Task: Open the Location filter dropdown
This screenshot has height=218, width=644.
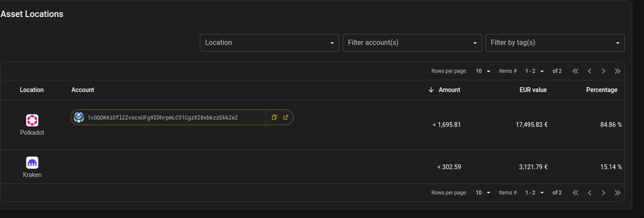Action: click(x=269, y=42)
